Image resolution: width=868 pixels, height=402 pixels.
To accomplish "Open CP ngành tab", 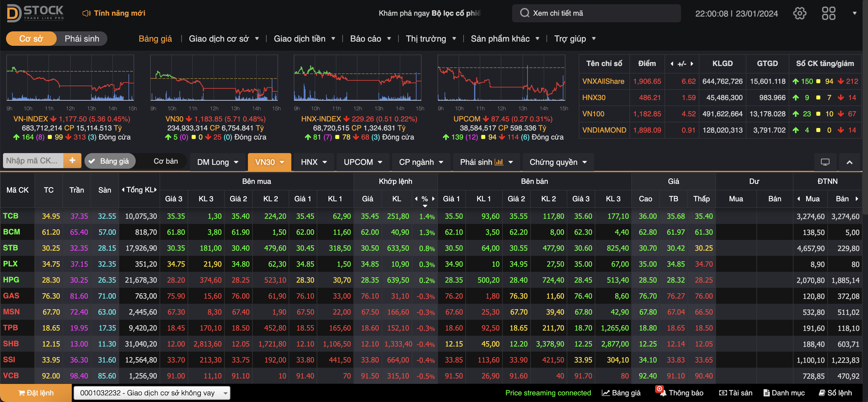I will click(421, 162).
